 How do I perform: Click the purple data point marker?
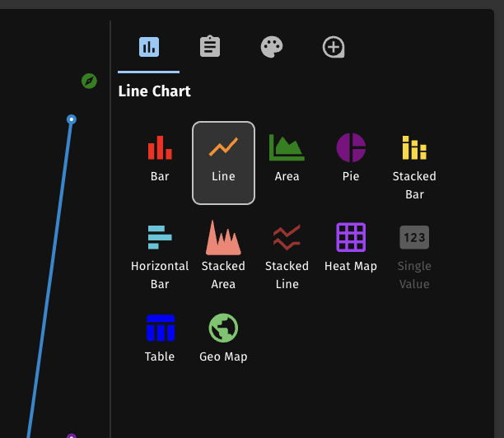(72, 436)
